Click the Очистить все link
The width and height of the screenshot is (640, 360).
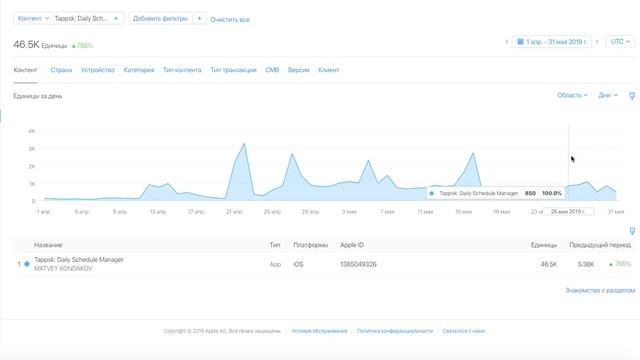coord(230,20)
